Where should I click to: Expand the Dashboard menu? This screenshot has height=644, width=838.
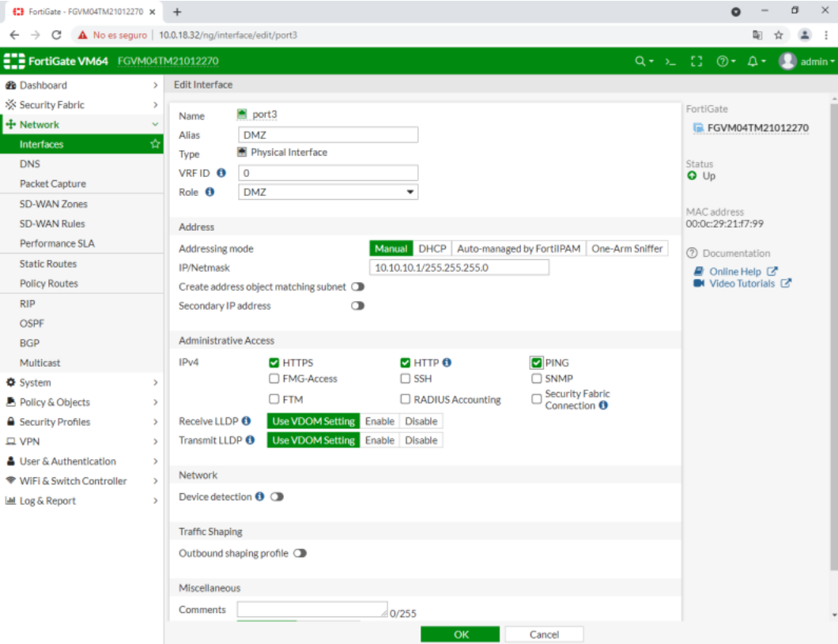[81, 85]
